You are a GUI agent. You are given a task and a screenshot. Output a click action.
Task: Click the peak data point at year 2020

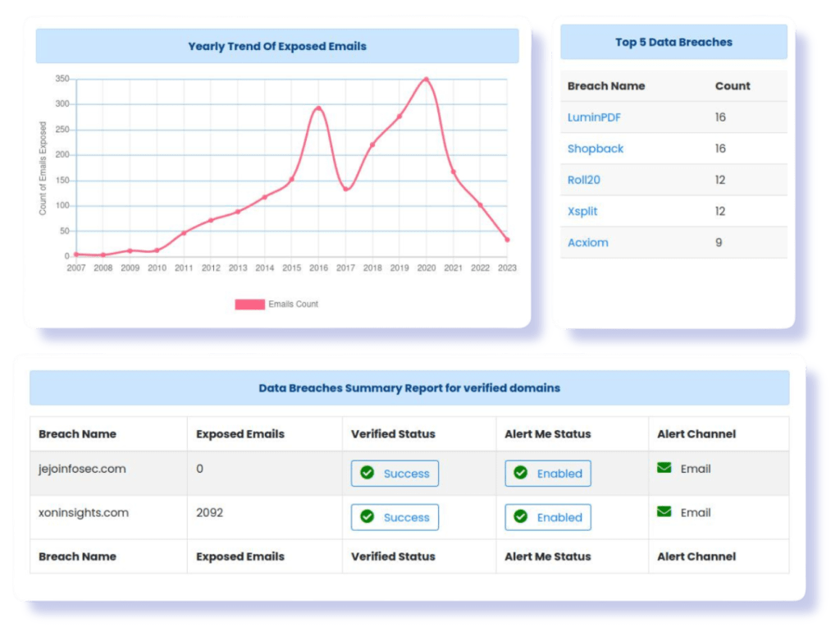pos(427,78)
